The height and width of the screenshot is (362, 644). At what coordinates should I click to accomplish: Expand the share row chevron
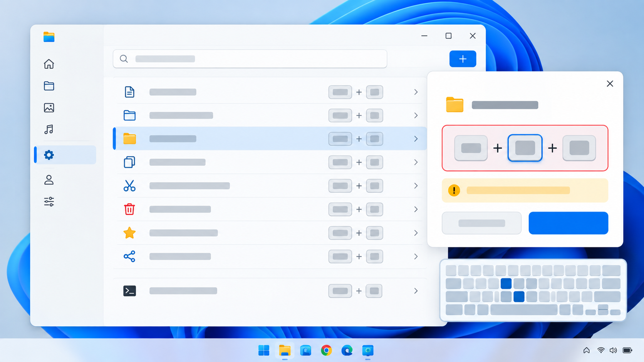[416, 257]
